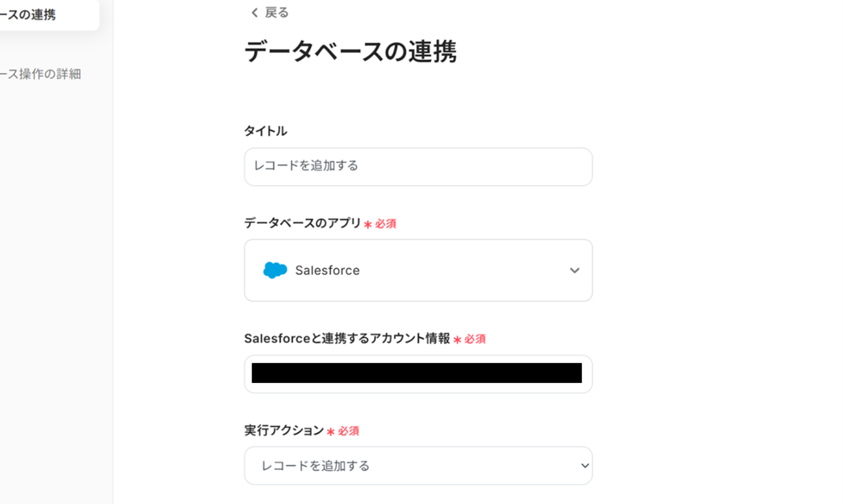Click the back chevron arrow icon
Screen dimensions: 843x504
254,13
